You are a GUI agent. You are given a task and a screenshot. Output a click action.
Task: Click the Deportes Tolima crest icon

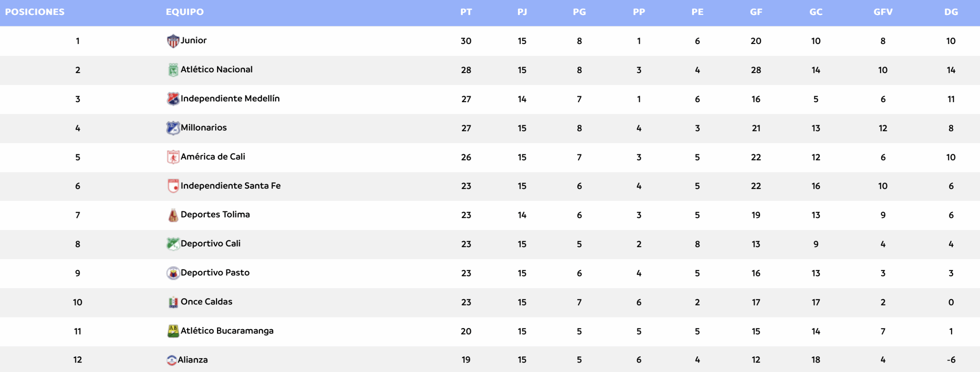tap(173, 215)
